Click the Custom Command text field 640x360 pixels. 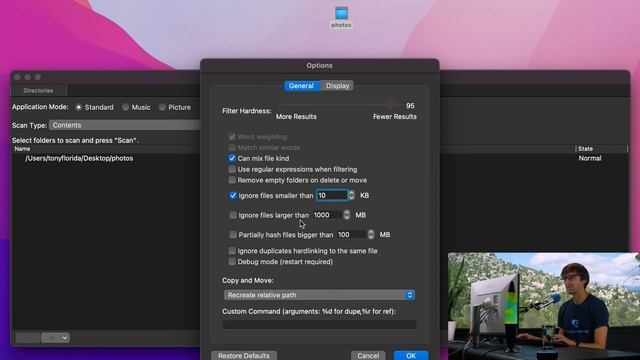(319, 324)
